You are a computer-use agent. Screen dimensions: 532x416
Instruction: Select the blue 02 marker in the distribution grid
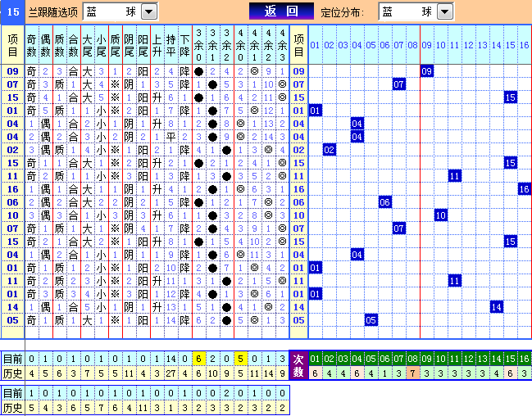pos(329,150)
